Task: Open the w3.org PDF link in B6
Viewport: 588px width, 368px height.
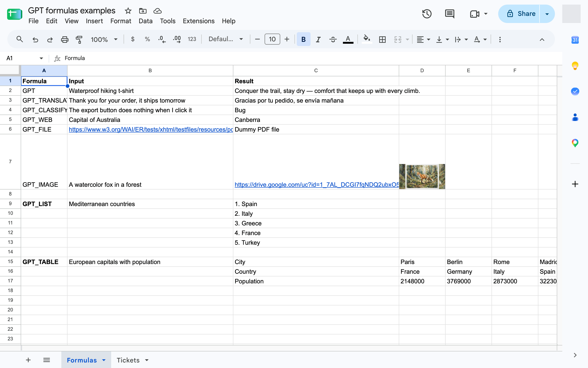Action: pos(151,129)
